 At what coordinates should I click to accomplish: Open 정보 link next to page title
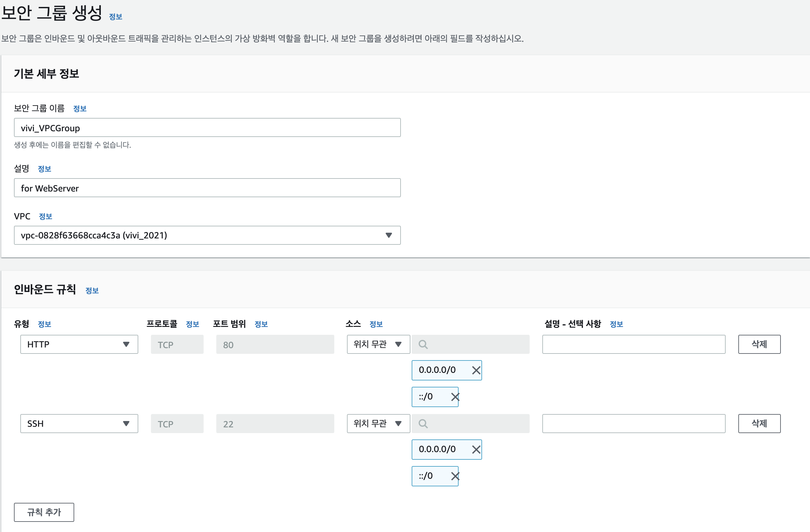(115, 17)
